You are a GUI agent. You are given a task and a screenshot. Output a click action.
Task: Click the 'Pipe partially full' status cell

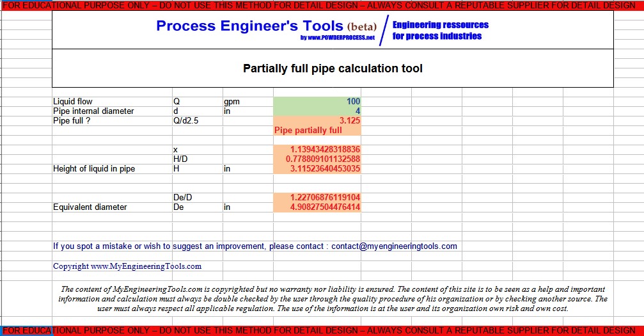pos(308,131)
